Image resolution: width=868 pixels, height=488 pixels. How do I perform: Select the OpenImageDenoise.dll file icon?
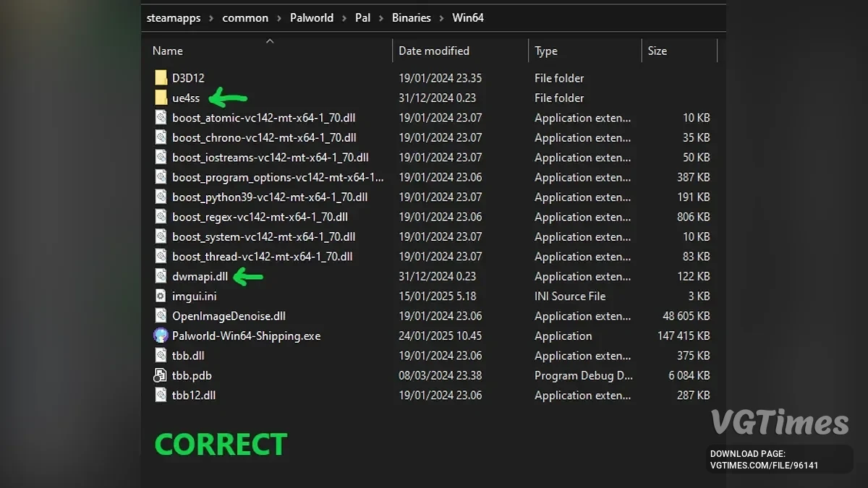click(161, 316)
